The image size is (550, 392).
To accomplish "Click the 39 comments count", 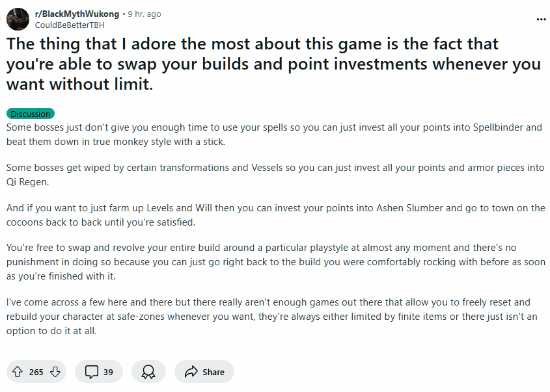I will click(108, 372).
